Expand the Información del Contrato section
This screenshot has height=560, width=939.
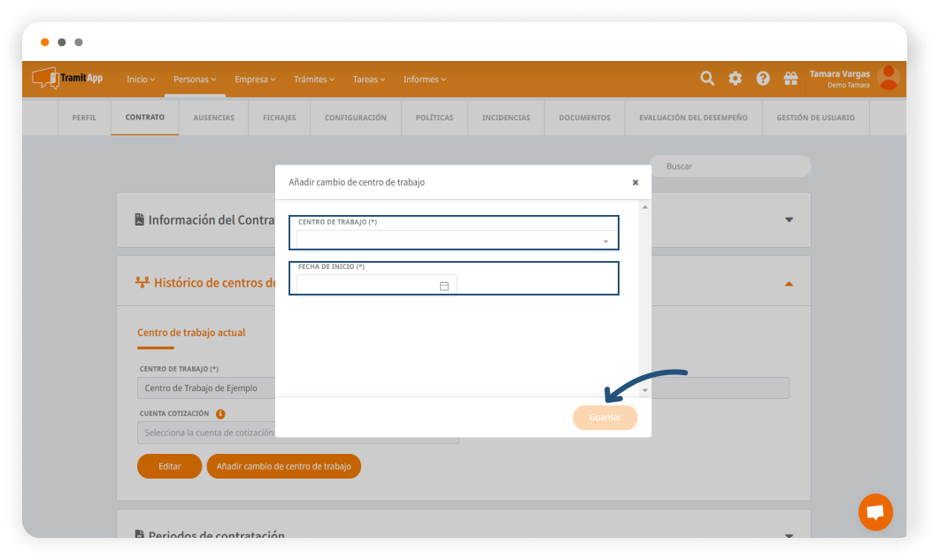(x=789, y=219)
